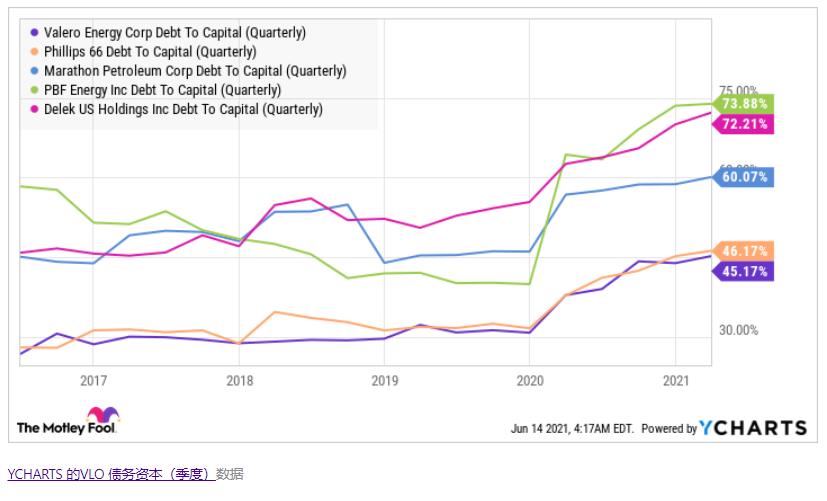Click the 73.88% green value tag

(x=743, y=103)
